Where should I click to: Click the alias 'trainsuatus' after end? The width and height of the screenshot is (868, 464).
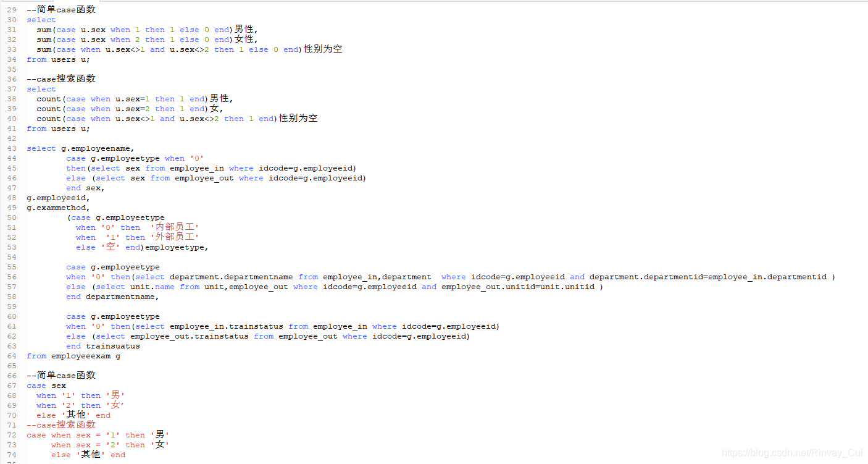[x=113, y=346]
